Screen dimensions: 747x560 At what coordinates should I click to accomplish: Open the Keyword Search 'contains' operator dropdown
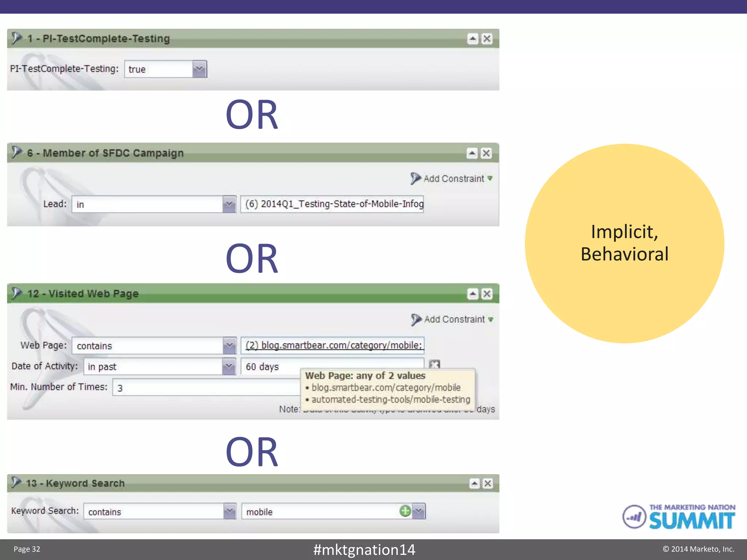229,512
